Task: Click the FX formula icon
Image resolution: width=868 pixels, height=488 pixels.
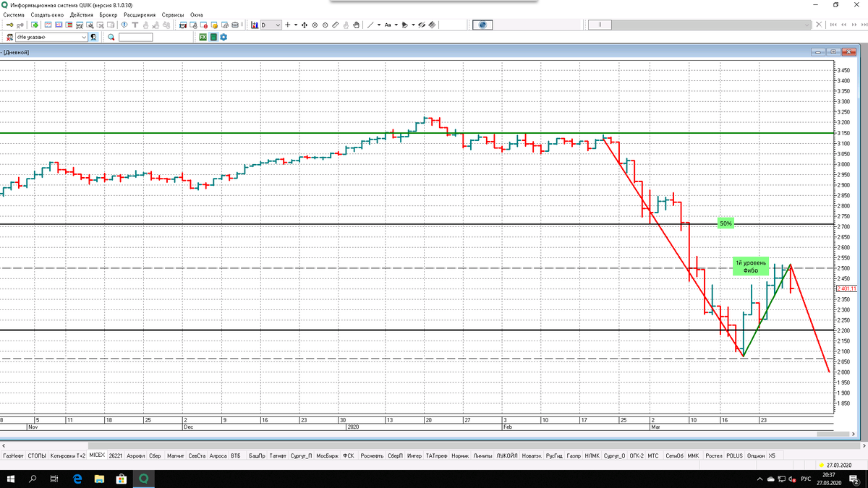Action: click(203, 37)
